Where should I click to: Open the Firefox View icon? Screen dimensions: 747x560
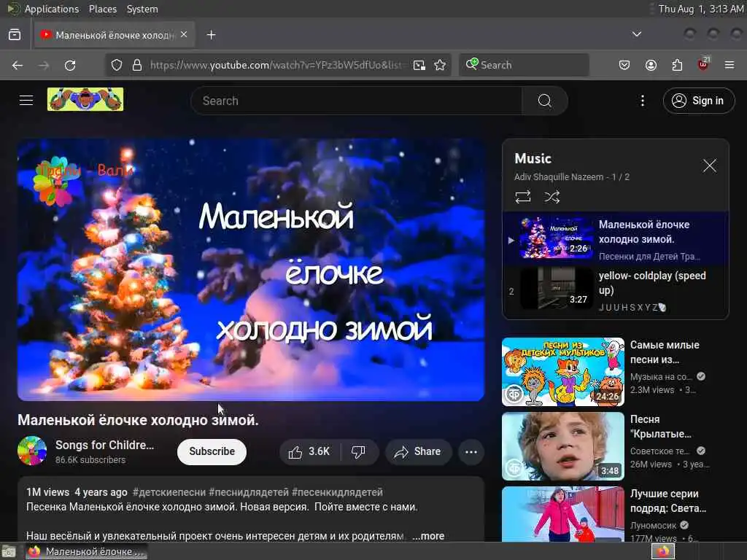click(15, 35)
